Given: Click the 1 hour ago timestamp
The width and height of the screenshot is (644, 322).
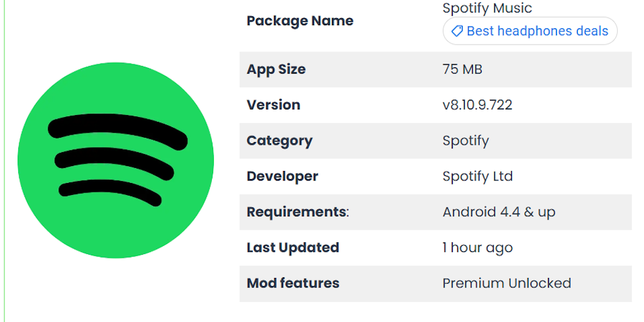Looking at the screenshot, I should pos(477,248).
